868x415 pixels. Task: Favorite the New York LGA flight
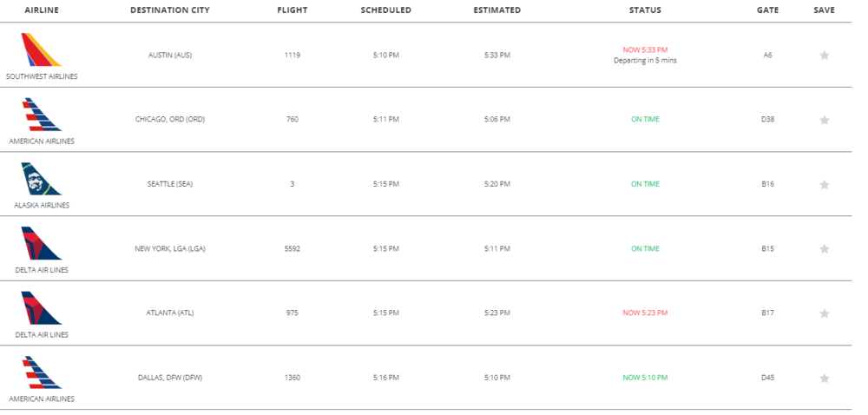click(x=825, y=249)
